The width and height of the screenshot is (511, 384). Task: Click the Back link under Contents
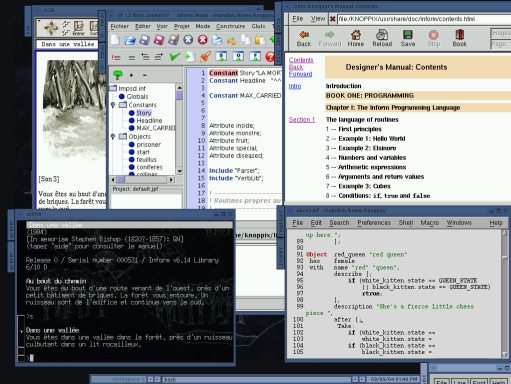[296, 67]
